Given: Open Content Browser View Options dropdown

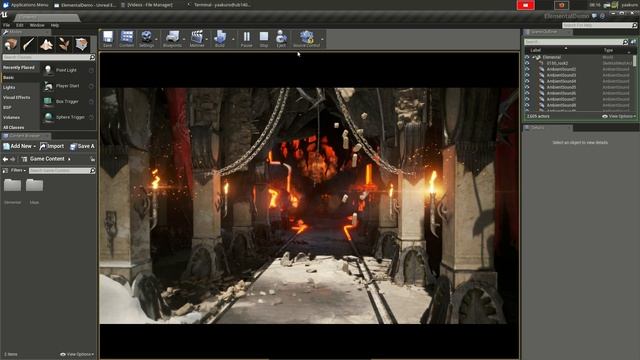Looking at the screenshot, I should tap(77, 354).
